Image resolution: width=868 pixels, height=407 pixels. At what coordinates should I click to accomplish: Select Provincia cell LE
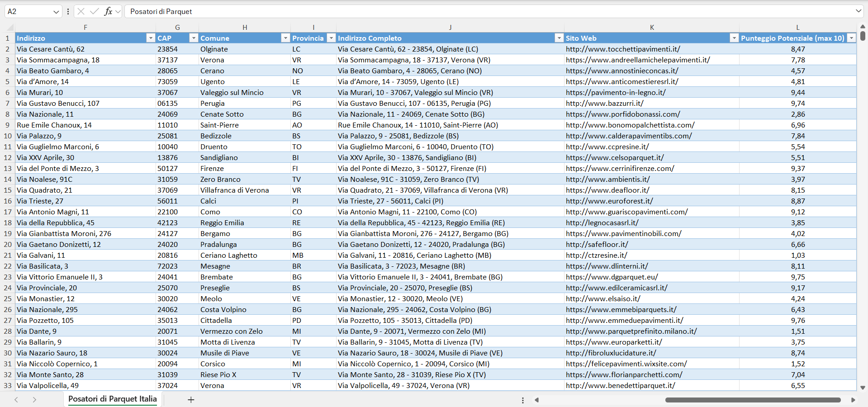point(313,81)
